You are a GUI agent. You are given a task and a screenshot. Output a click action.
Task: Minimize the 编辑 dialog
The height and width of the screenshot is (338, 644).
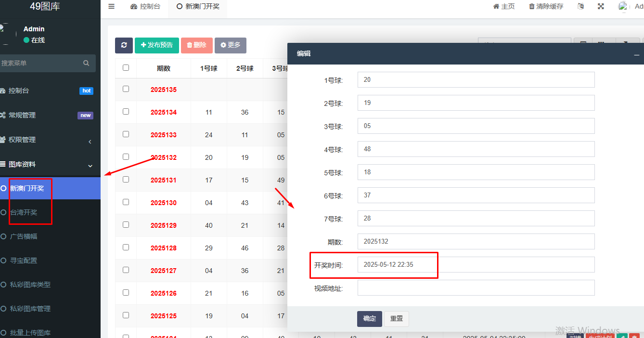point(636,54)
